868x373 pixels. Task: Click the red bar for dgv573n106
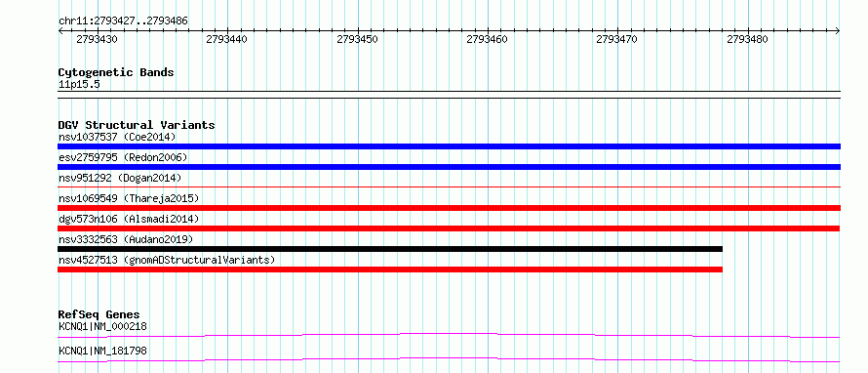pyautogui.click(x=449, y=228)
